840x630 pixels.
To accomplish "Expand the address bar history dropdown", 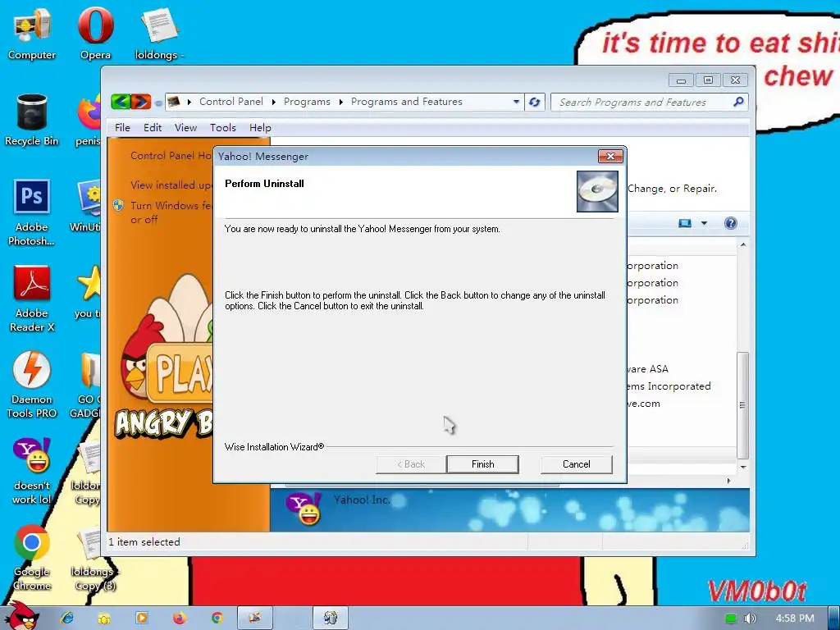I will [x=516, y=102].
